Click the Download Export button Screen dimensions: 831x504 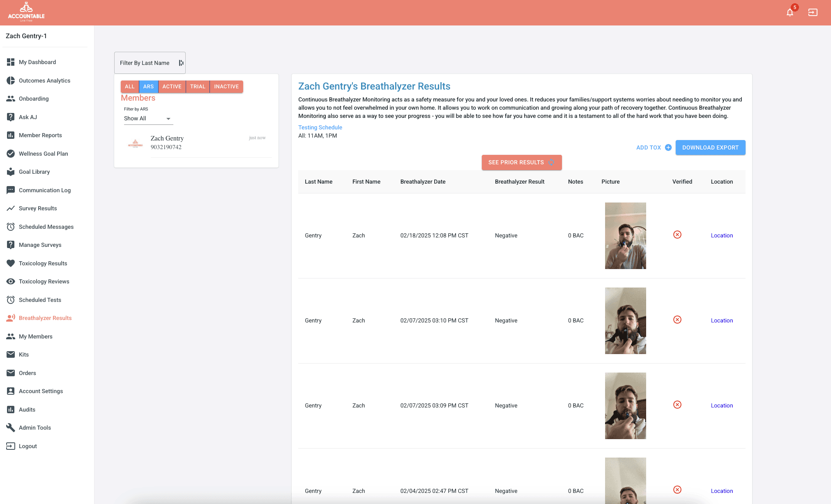(x=710, y=147)
